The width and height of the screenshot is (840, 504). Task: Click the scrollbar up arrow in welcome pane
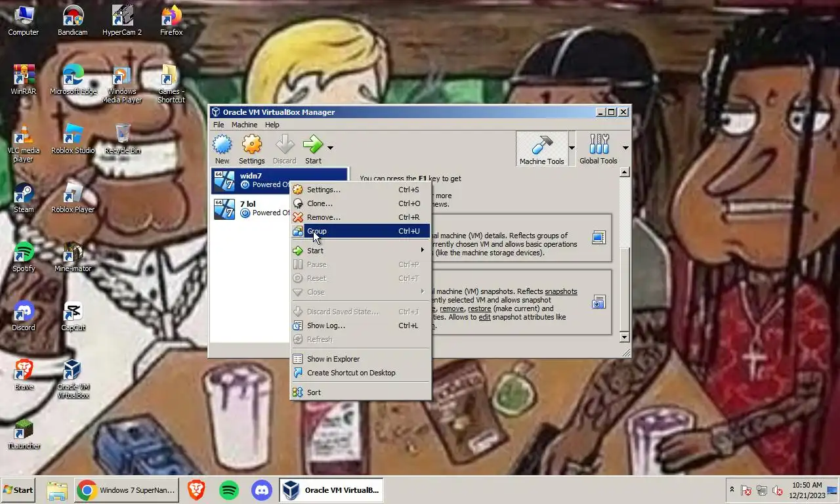[x=624, y=172]
